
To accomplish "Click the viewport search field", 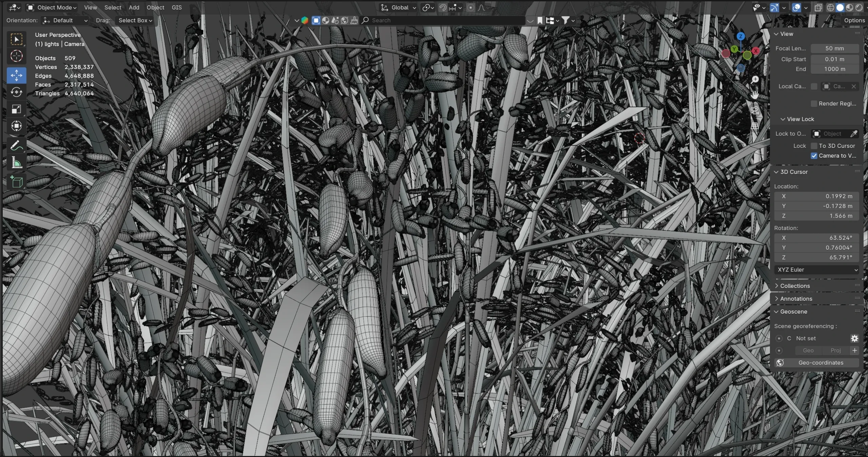I will pos(441,20).
